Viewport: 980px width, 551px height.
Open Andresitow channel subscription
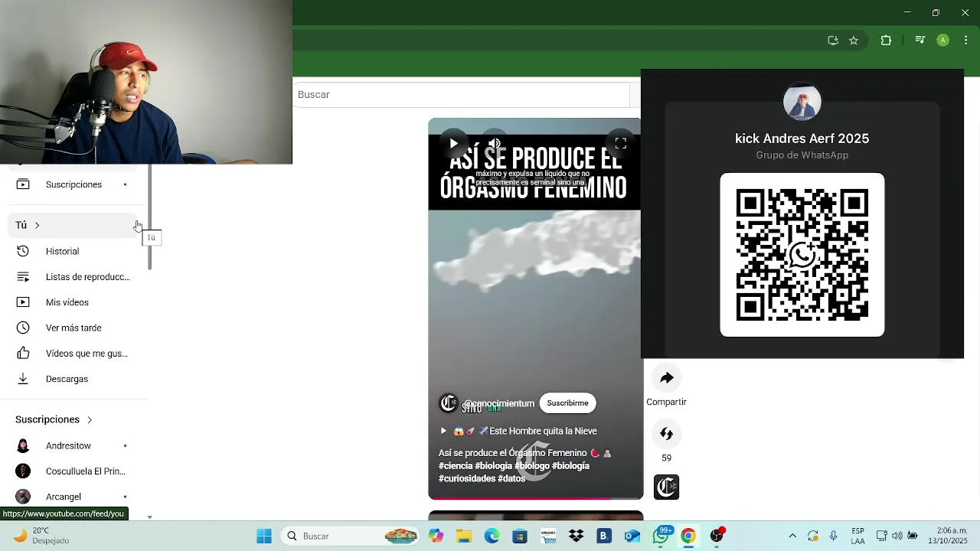73,445
